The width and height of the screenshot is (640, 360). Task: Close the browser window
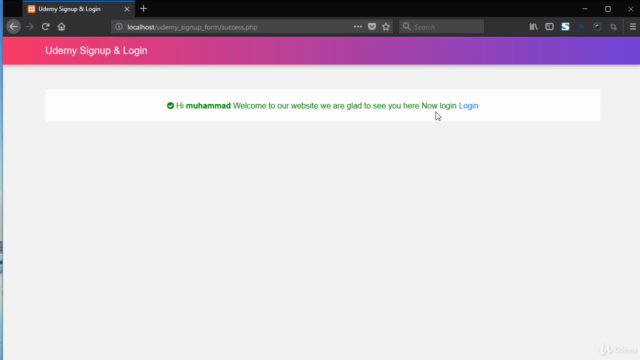(631, 9)
